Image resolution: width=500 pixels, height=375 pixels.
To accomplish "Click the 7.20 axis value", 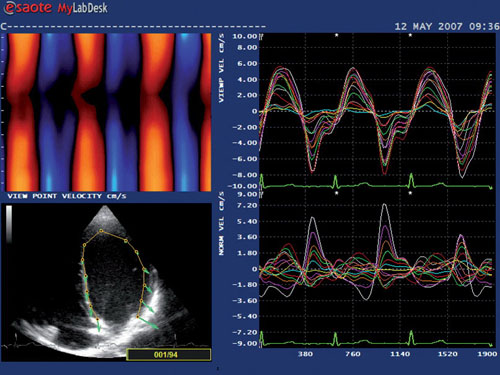I will pos(247,205).
